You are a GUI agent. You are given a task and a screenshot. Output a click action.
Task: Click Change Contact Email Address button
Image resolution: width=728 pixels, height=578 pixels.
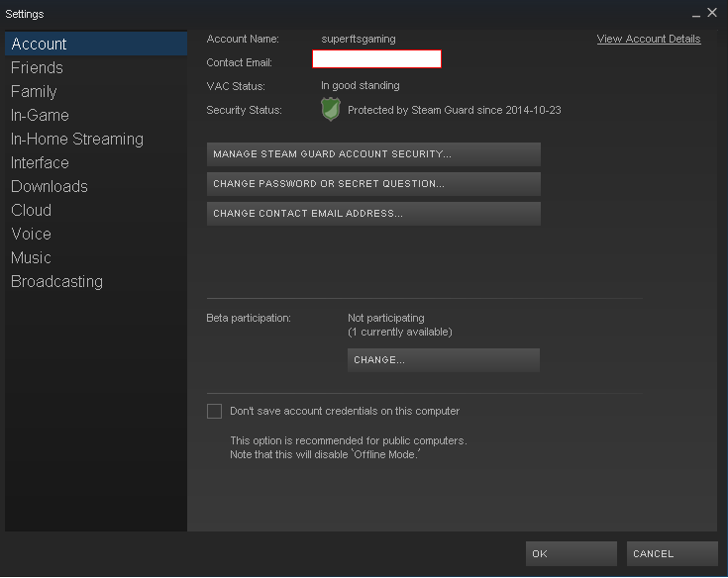[x=373, y=214]
